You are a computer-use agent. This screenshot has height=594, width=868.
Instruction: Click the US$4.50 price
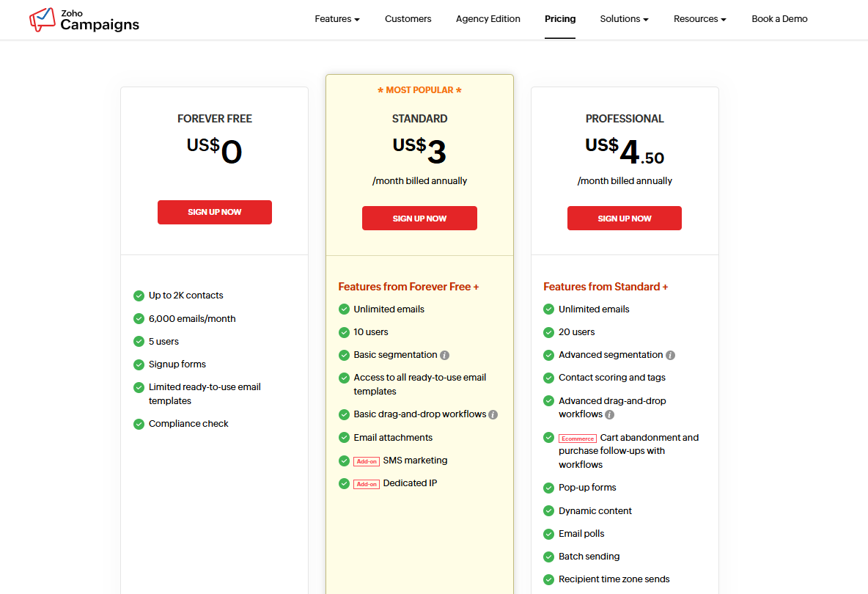625,150
